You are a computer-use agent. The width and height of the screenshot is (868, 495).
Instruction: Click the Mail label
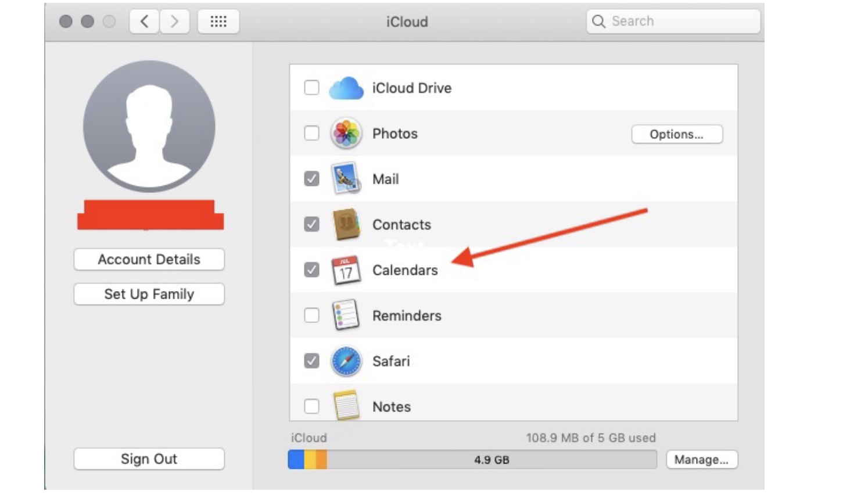pyautogui.click(x=386, y=179)
